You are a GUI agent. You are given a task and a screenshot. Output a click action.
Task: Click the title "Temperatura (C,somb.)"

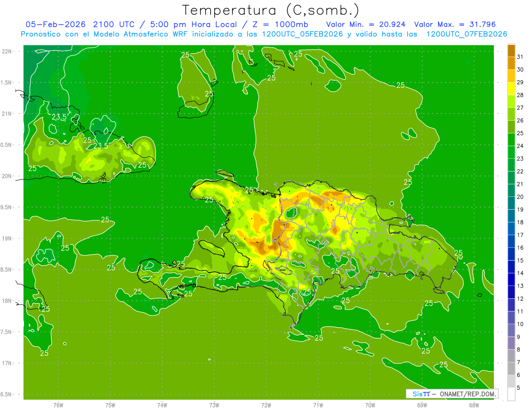270,11
